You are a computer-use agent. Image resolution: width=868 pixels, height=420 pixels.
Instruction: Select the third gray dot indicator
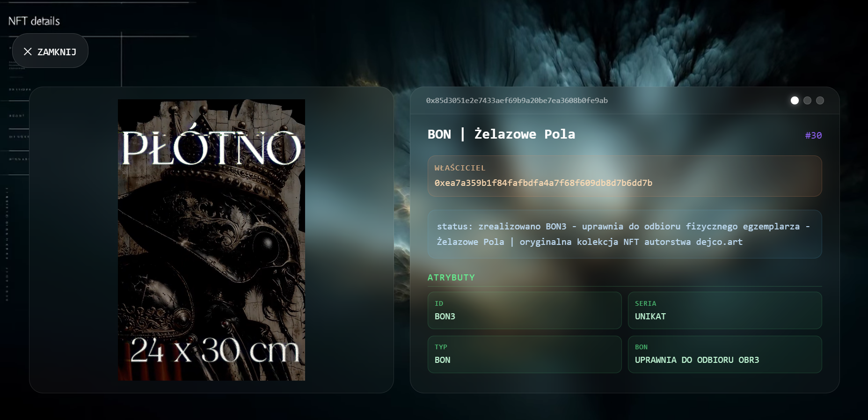tap(820, 101)
